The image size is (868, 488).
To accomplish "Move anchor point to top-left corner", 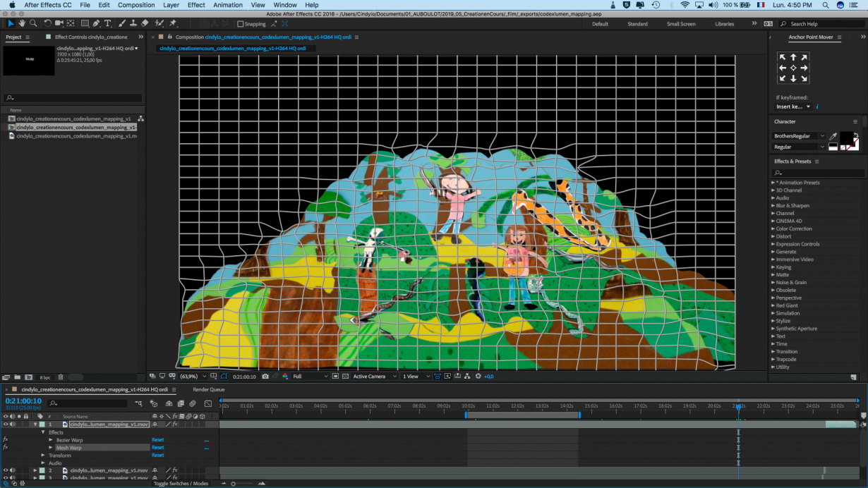I will click(x=782, y=57).
